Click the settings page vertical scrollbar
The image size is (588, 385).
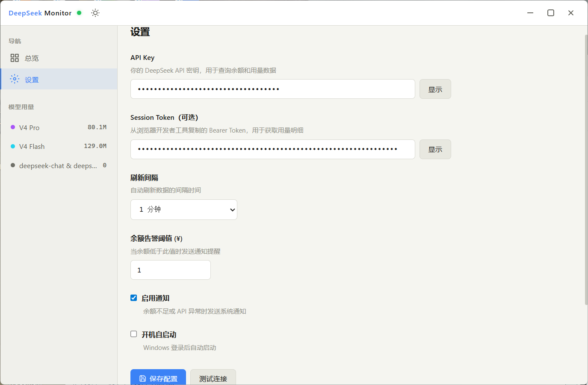586,170
